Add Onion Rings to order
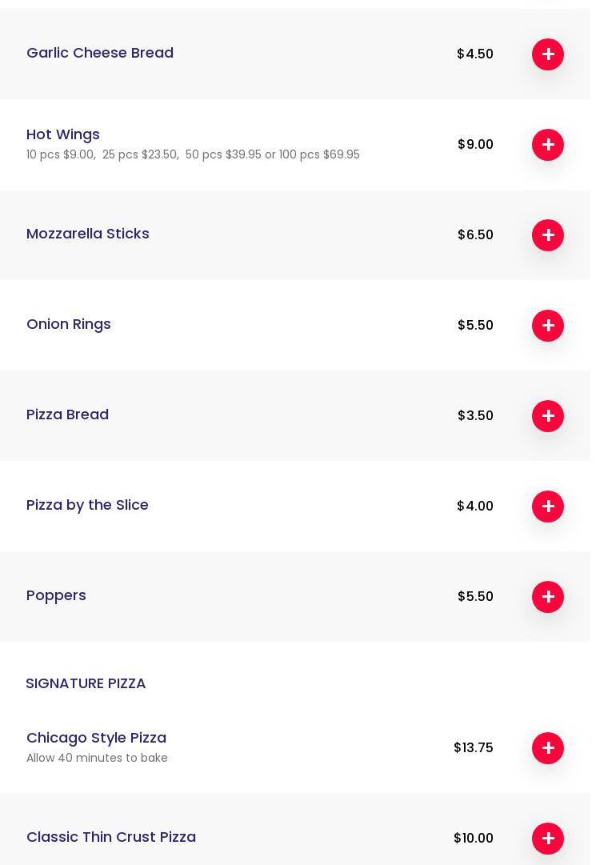This screenshot has height=865, width=616. pyautogui.click(x=548, y=326)
